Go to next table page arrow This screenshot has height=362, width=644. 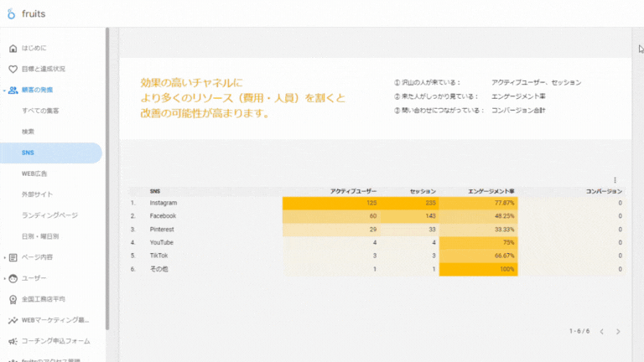618,332
